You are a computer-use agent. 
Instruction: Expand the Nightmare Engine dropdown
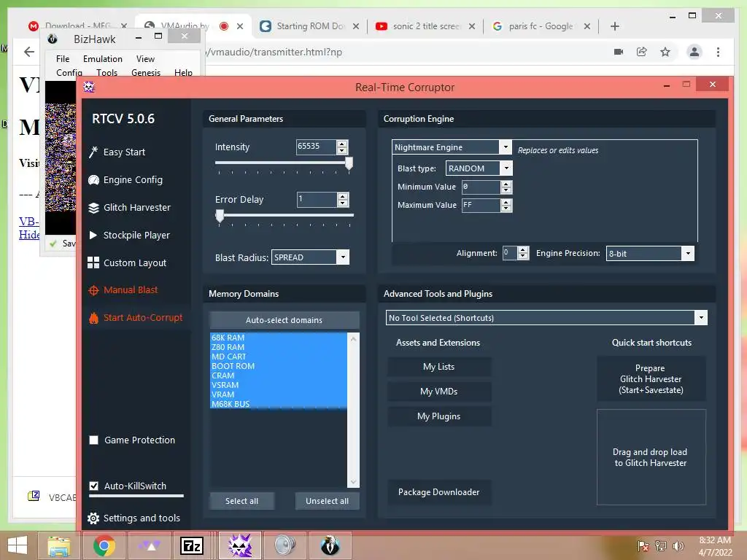click(x=506, y=147)
